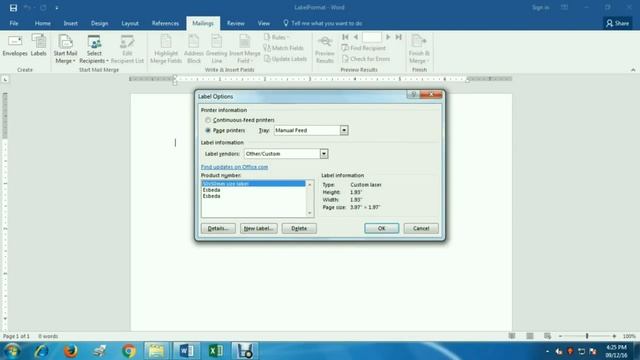Open the File tab
640x360 pixels.
[x=14, y=23]
